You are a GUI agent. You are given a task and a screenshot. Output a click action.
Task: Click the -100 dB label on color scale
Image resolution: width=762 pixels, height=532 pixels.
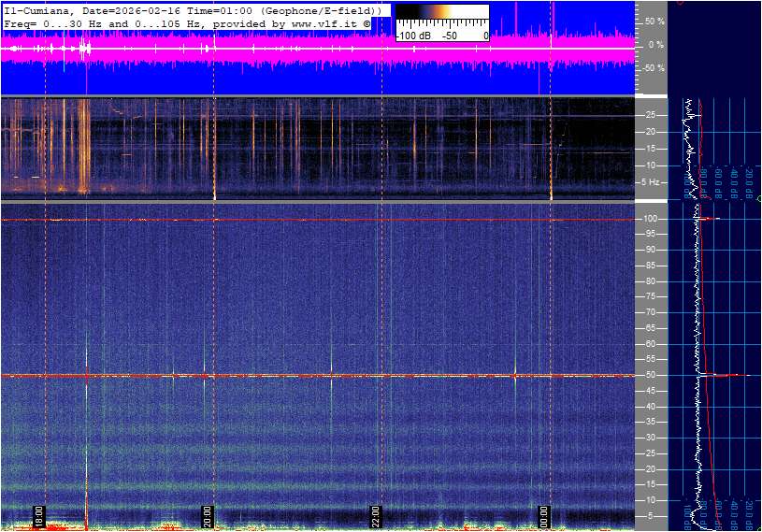point(414,36)
